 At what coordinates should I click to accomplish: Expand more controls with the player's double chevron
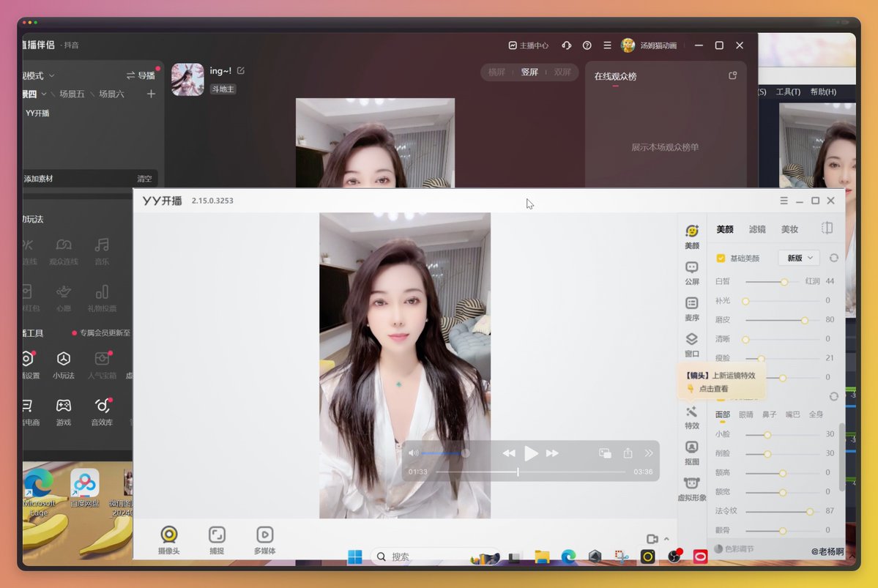pos(648,453)
